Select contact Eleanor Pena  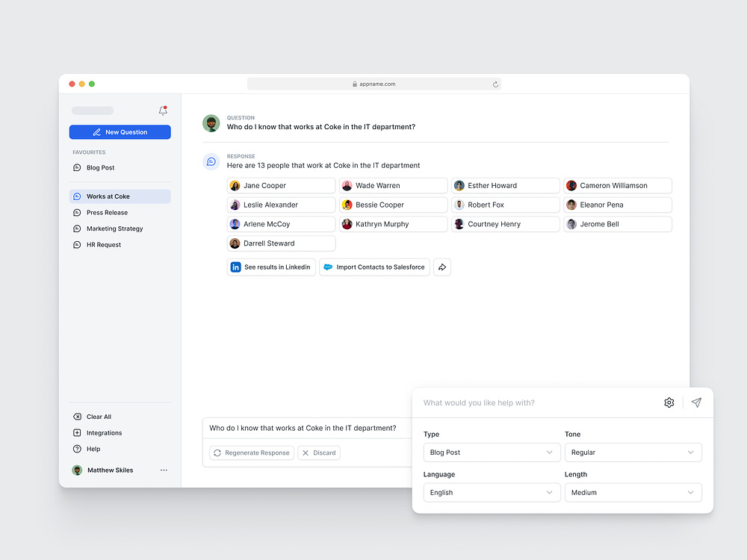tap(618, 205)
